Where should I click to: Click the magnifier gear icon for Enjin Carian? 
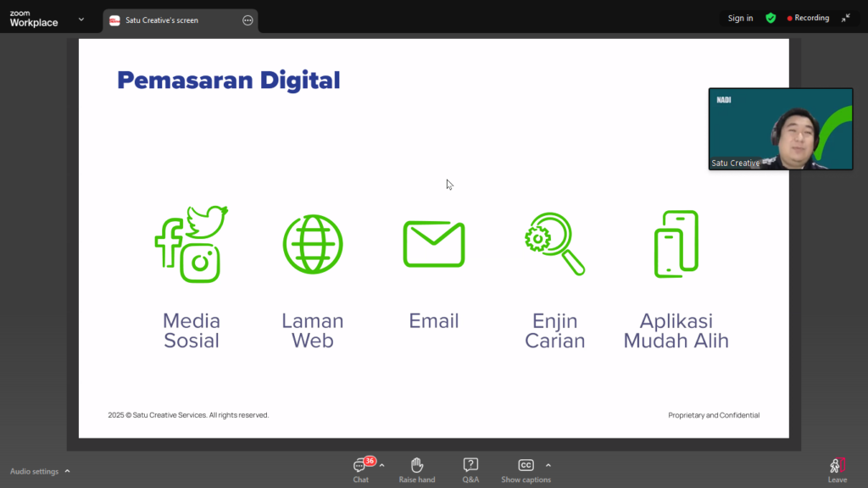click(x=554, y=244)
